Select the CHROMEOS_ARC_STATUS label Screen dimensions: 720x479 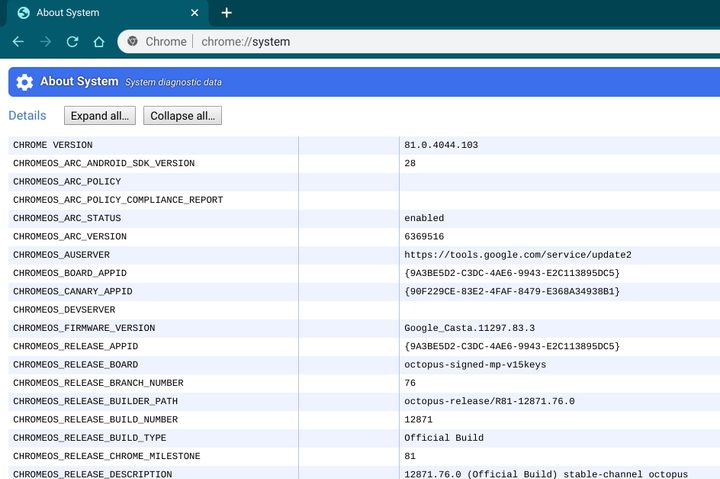point(67,218)
